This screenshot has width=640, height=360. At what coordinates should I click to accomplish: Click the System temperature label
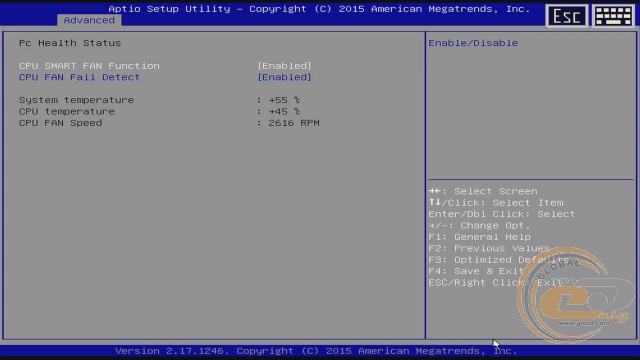point(76,100)
